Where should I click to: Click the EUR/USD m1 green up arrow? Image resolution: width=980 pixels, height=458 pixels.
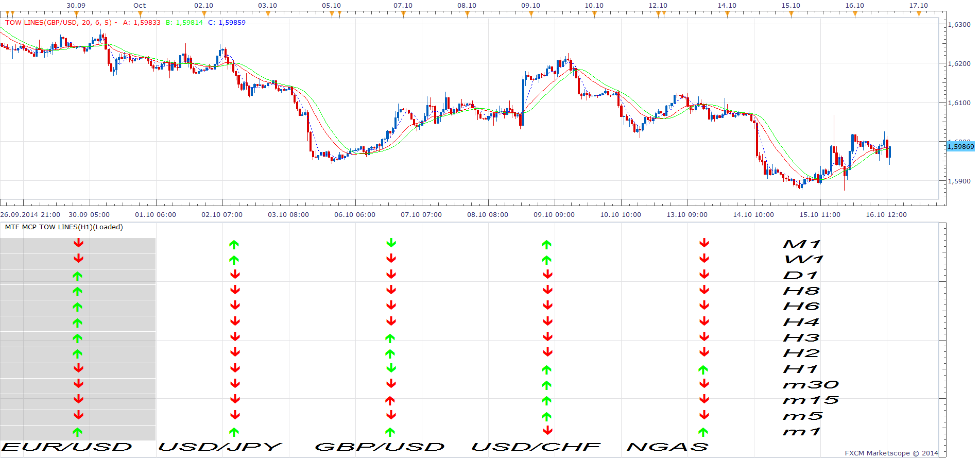(78, 432)
